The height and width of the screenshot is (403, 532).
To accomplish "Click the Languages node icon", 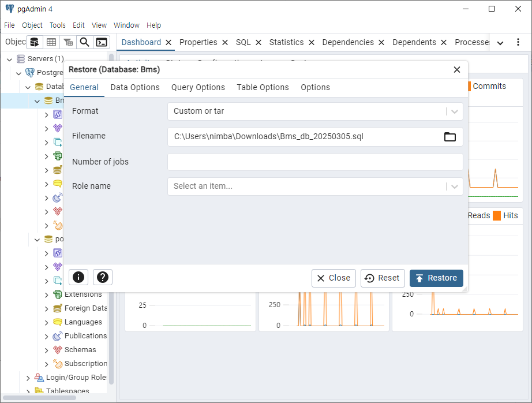I will (x=58, y=322).
